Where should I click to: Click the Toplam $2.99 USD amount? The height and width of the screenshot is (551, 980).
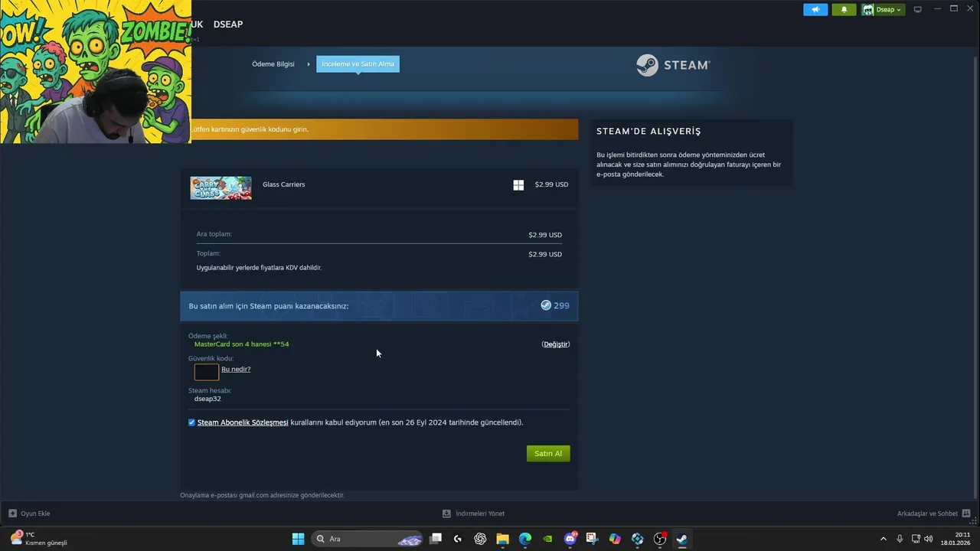coord(545,254)
